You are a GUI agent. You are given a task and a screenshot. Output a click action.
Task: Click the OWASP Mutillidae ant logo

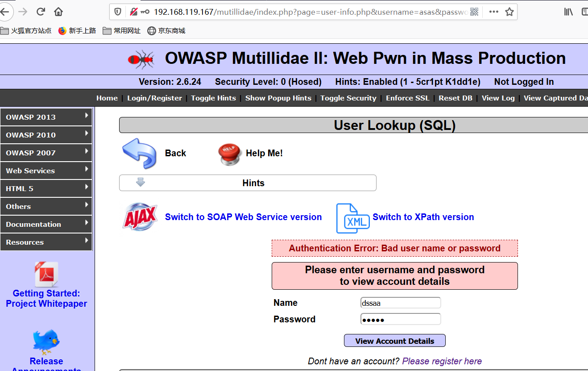tap(141, 58)
